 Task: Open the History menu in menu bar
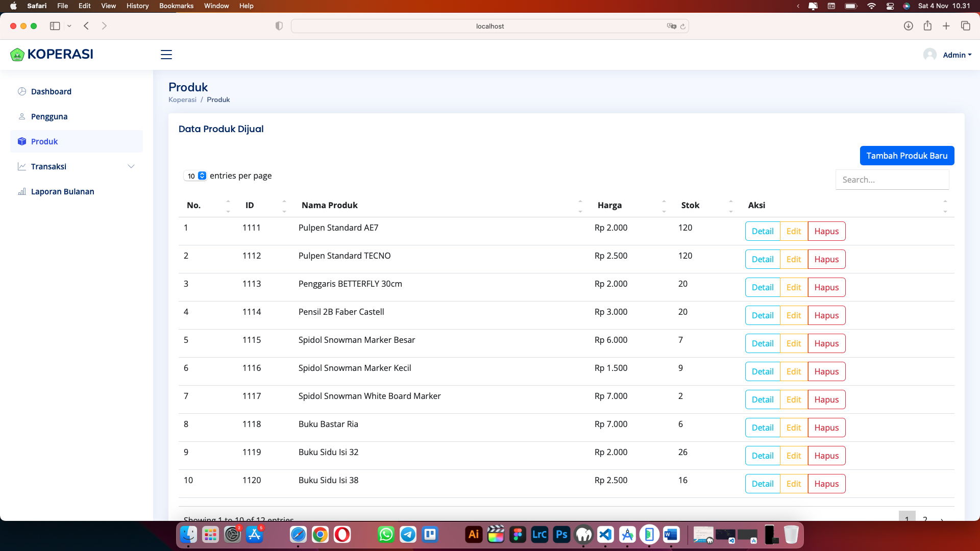click(x=137, y=6)
